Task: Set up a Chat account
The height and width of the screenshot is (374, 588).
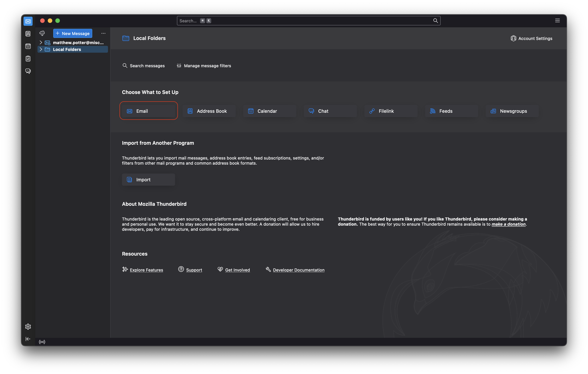Action: 330,111
